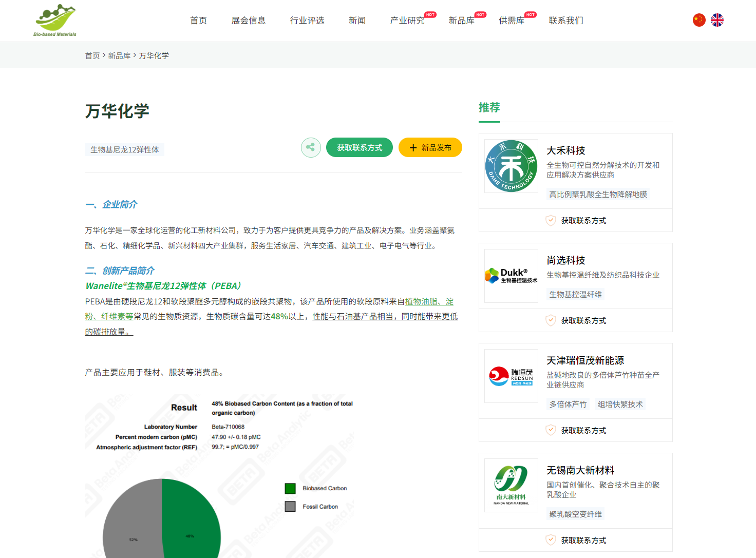This screenshot has height=558, width=756.
Task: Select 供需库 in the top navigation
Action: point(512,21)
